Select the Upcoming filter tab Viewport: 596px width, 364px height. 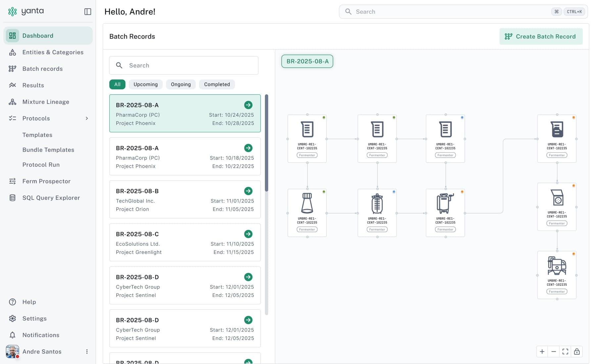146,84
